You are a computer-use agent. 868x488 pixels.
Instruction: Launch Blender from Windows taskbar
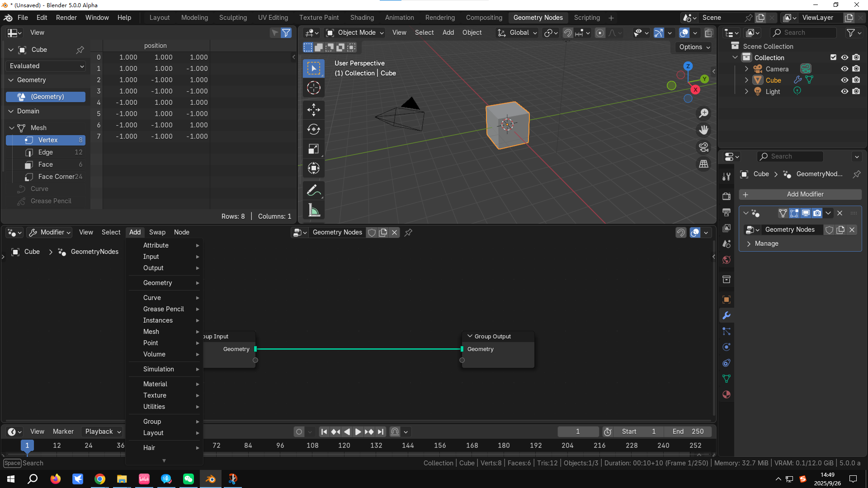tap(211, 479)
